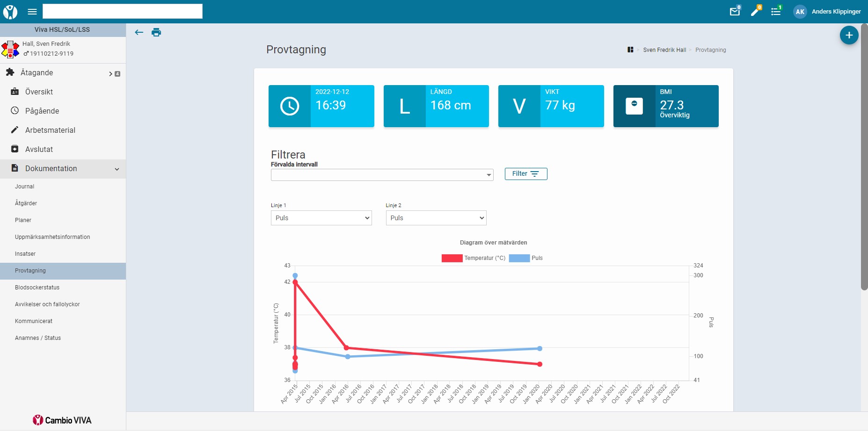Image resolution: width=868 pixels, height=432 pixels.
Task: Click the Sven Fredrik Hall breadcrumb link
Action: pyautogui.click(x=664, y=50)
